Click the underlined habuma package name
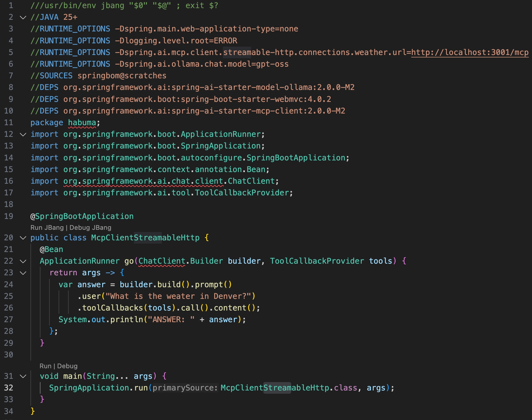This screenshot has width=532, height=420. click(x=82, y=122)
